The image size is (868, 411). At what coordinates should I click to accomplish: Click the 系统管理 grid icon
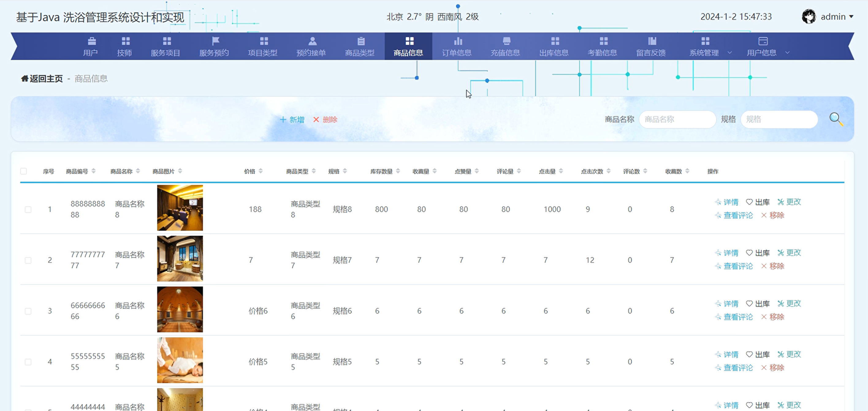tap(705, 41)
